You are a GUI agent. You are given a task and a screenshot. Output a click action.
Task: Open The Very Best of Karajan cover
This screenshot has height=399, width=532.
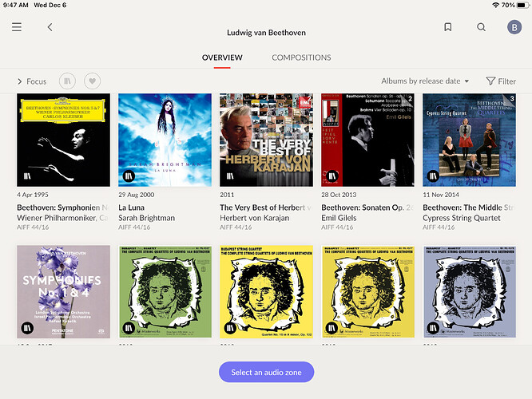tap(266, 140)
